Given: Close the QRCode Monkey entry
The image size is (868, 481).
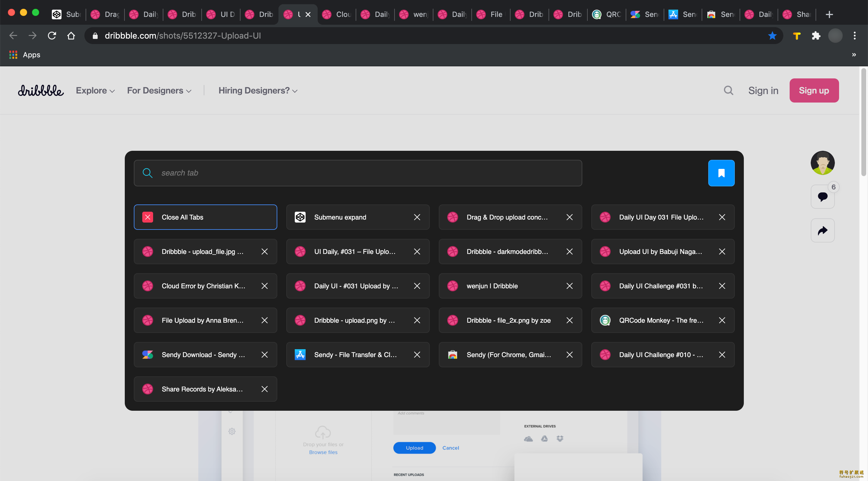Looking at the screenshot, I should pos(722,320).
